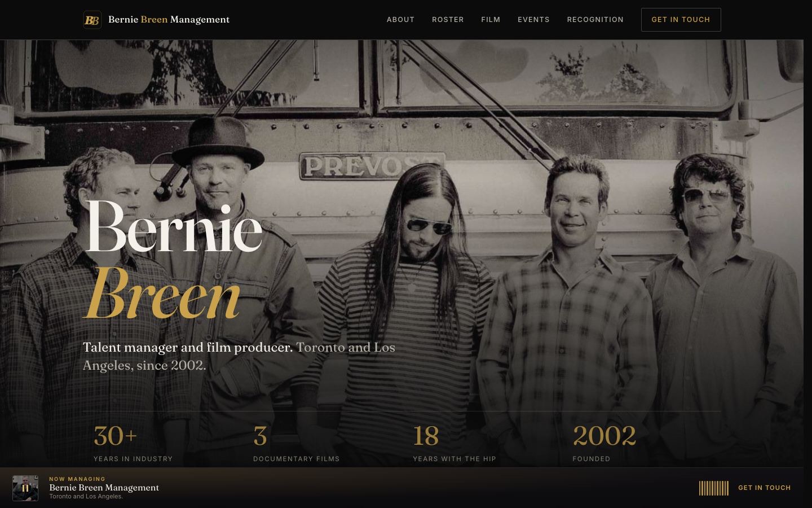Click the "Now Managing" label in bottom bar
Viewport: 812px width, 508px height.
pyautogui.click(x=77, y=479)
